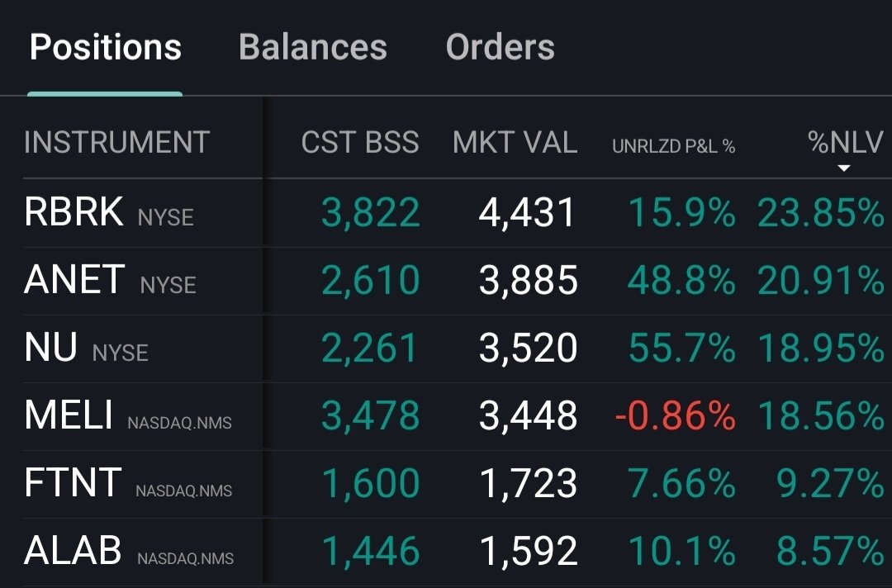Click RBRK %NLV value 23.85%
Image resolution: width=892 pixels, height=588 pixels.
click(x=821, y=212)
